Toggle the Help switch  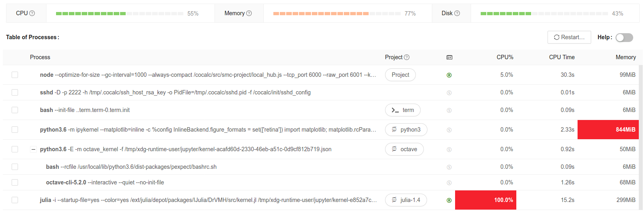pos(624,38)
